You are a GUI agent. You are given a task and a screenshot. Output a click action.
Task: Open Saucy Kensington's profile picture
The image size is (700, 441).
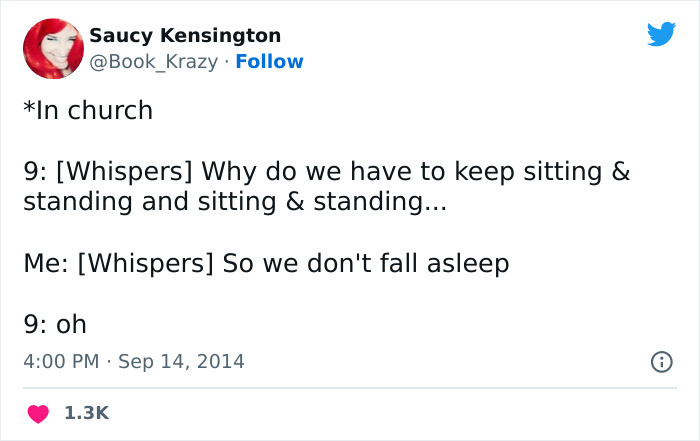[x=51, y=50]
